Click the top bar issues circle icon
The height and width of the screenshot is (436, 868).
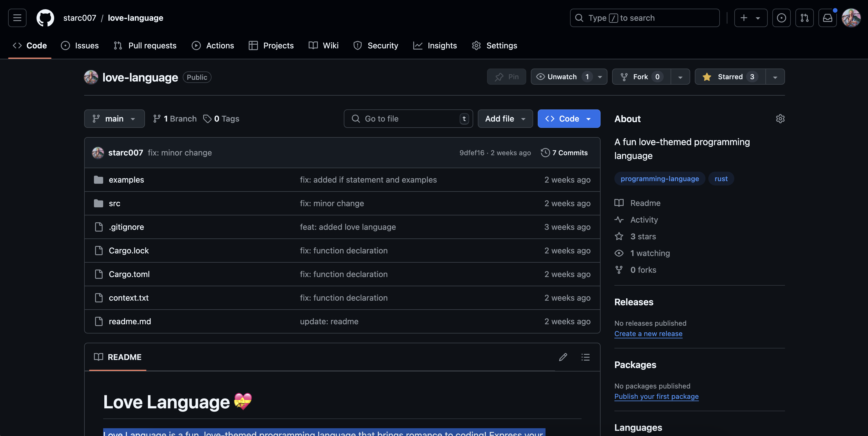[x=781, y=18]
